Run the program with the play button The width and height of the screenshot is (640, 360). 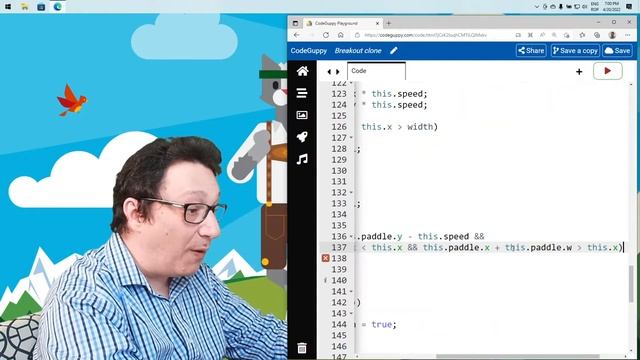[x=607, y=71]
